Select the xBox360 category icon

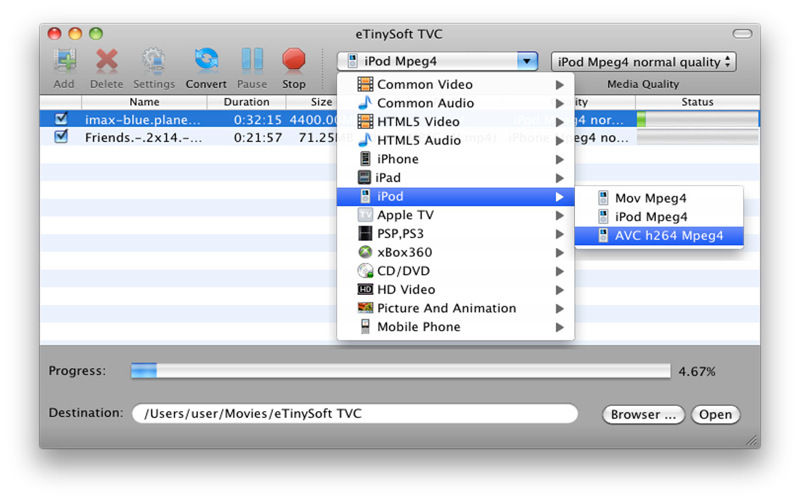point(365,253)
